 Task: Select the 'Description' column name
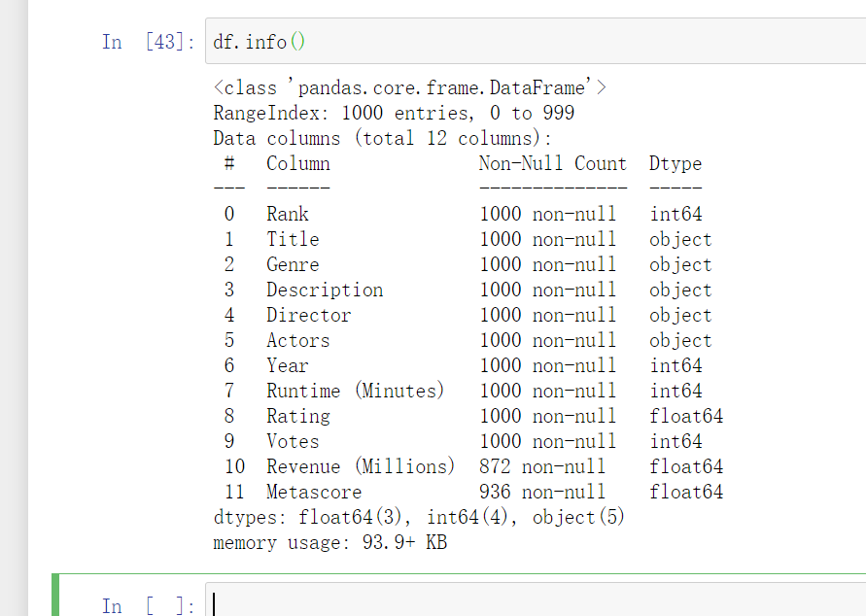point(325,291)
